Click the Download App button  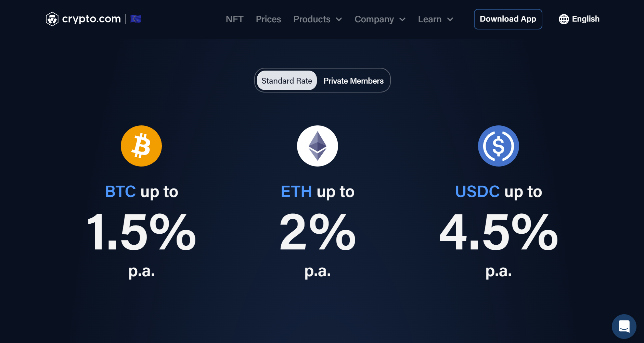508,19
